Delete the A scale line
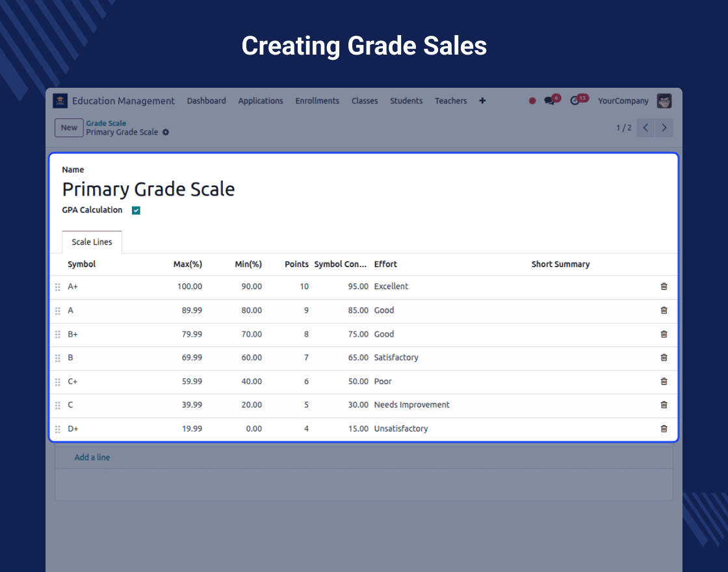The width and height of the screenshot is (728, 572). point(664,310)
